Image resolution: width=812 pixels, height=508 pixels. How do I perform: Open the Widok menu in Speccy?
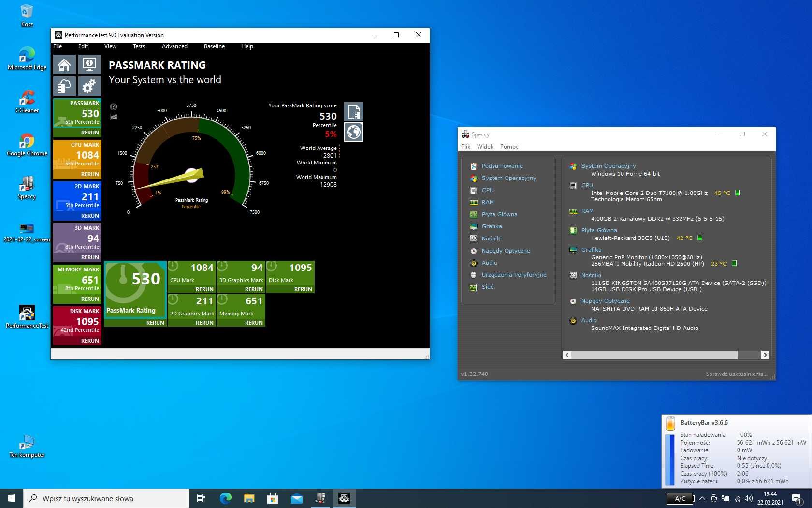pyautogui.click(x=485, y=147)
